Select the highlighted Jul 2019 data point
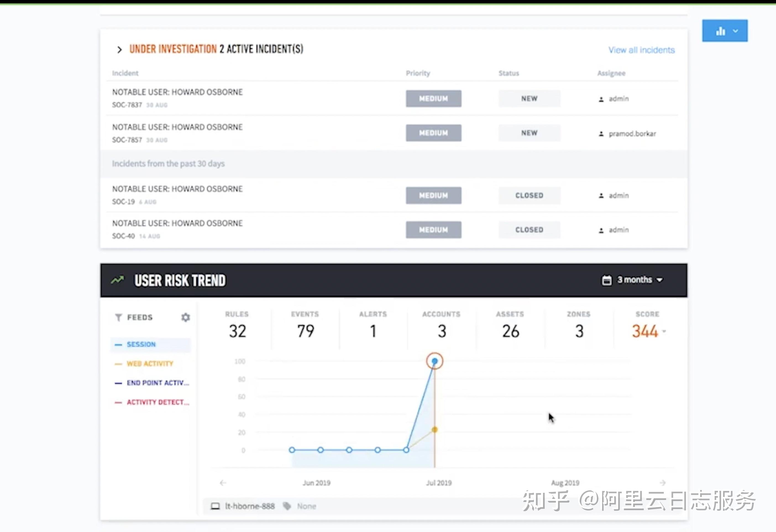Screen dimensions: 776x532 pos(434,361)
